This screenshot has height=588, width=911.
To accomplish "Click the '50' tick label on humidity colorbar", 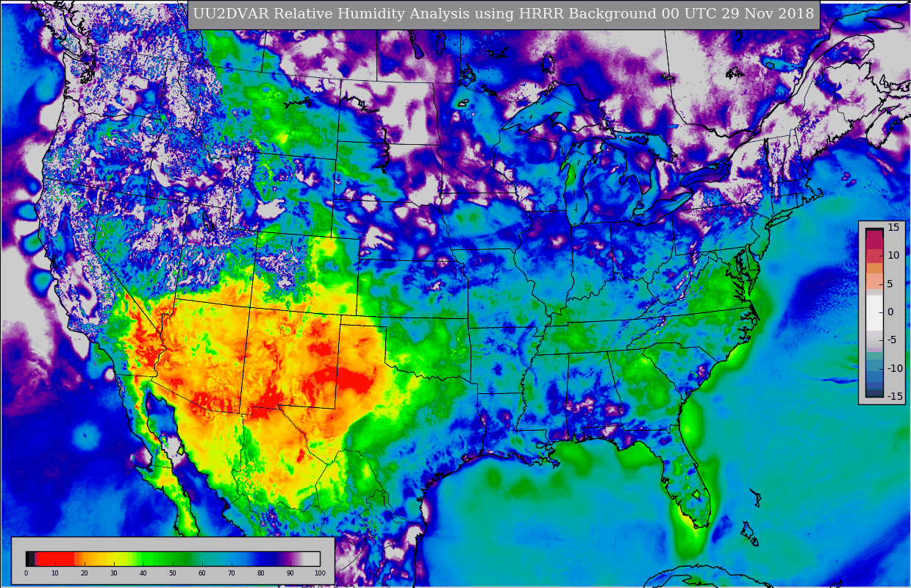I will [x=173, y=573].
